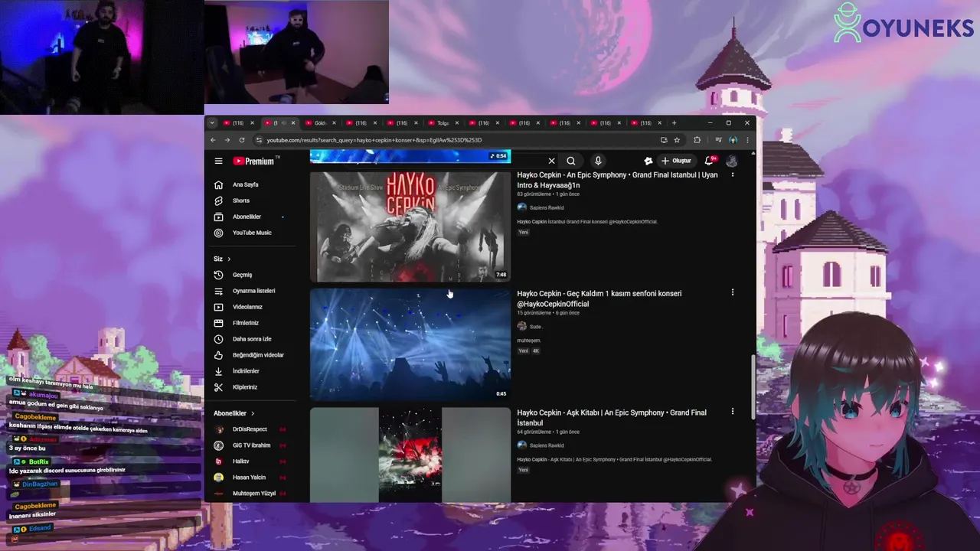
Task: Play the blue-lit concert 0:45 thumbnail
Action: pyautogui.click(x=410, y=345)
